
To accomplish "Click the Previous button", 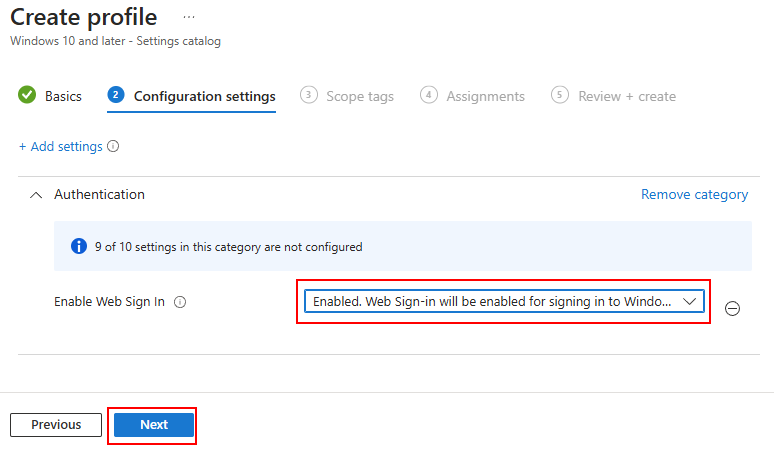I will click(56, 425).
